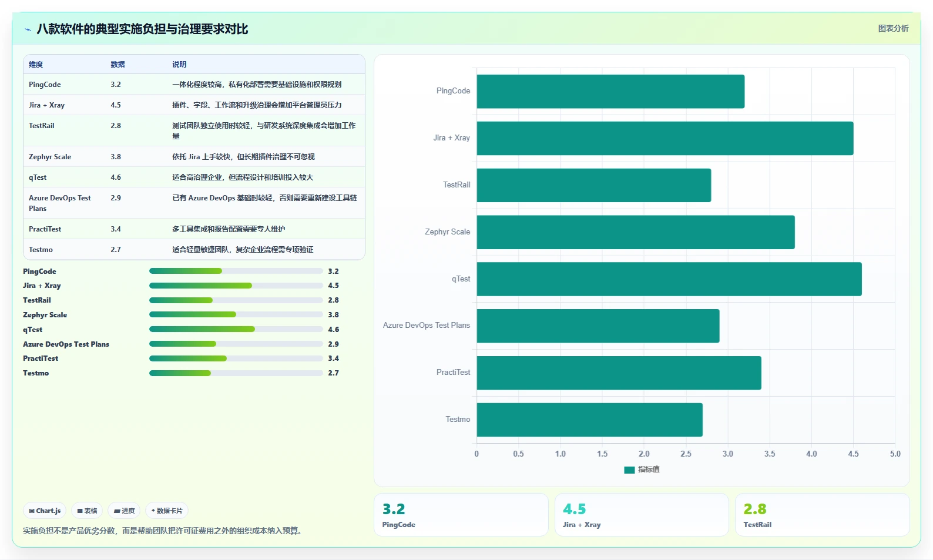The width and height of the screenshot is (933, 560).
Task: Click the PingCode progress bar
Action: point(236,271)
